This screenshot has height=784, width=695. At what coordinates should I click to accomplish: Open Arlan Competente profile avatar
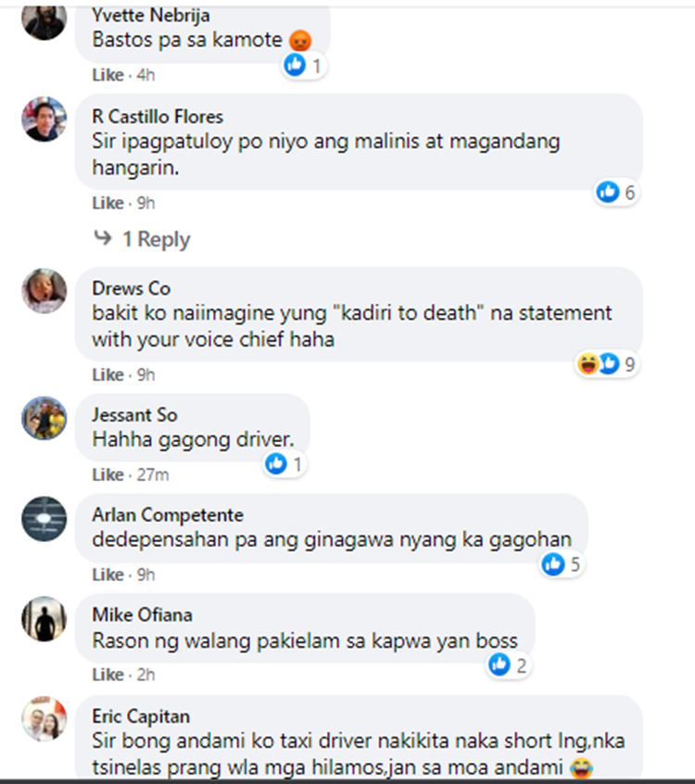click(x=44, y=519)
